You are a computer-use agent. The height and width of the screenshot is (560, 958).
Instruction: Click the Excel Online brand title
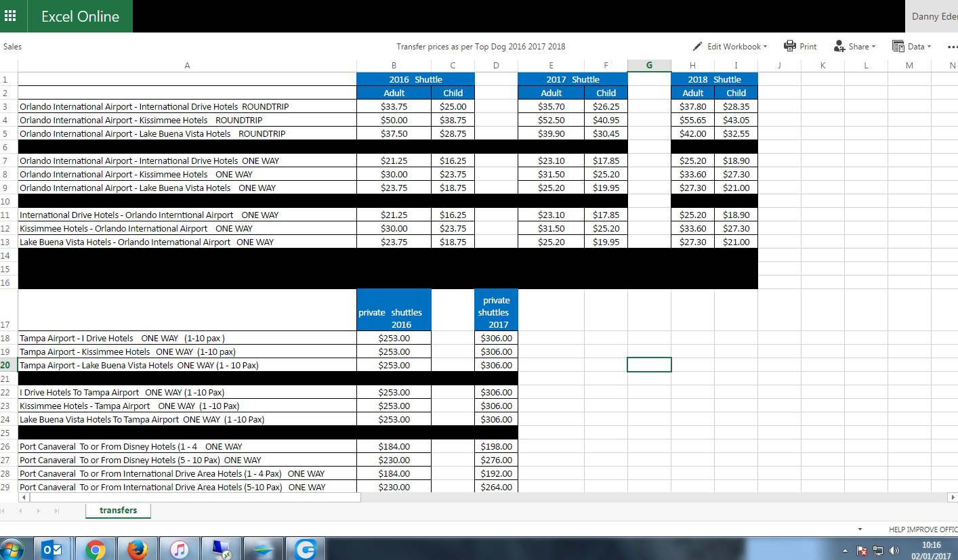tap(80, 16)
